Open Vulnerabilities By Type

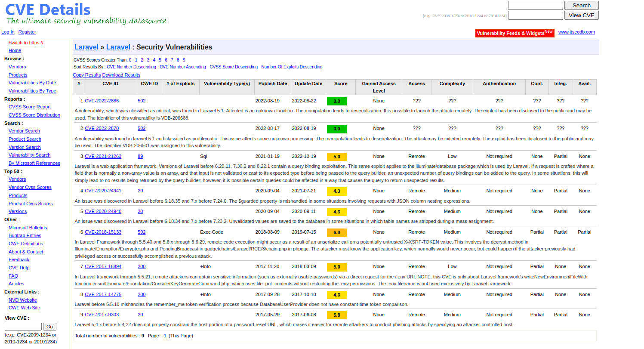[x=32, y=91]
